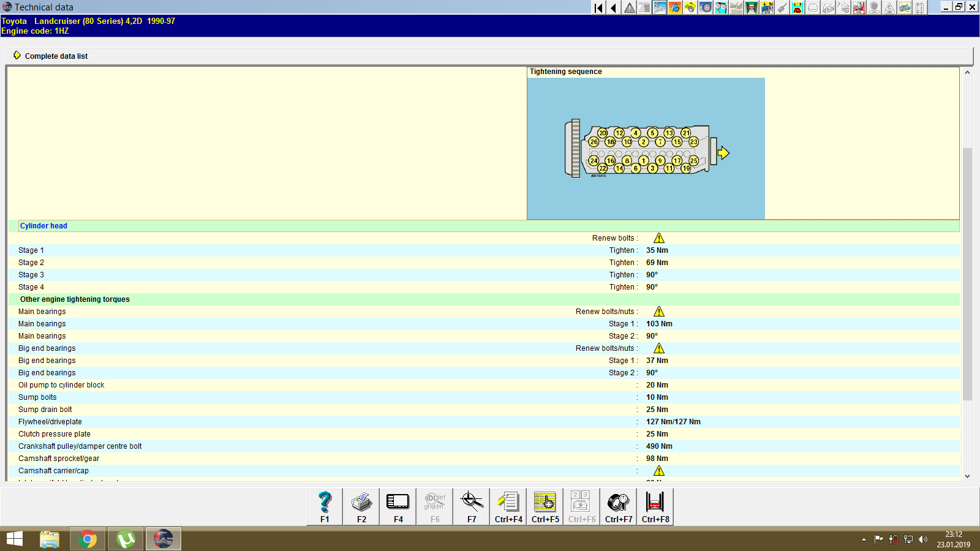Click scrollbar down arrow of data list

click(967, 476)
